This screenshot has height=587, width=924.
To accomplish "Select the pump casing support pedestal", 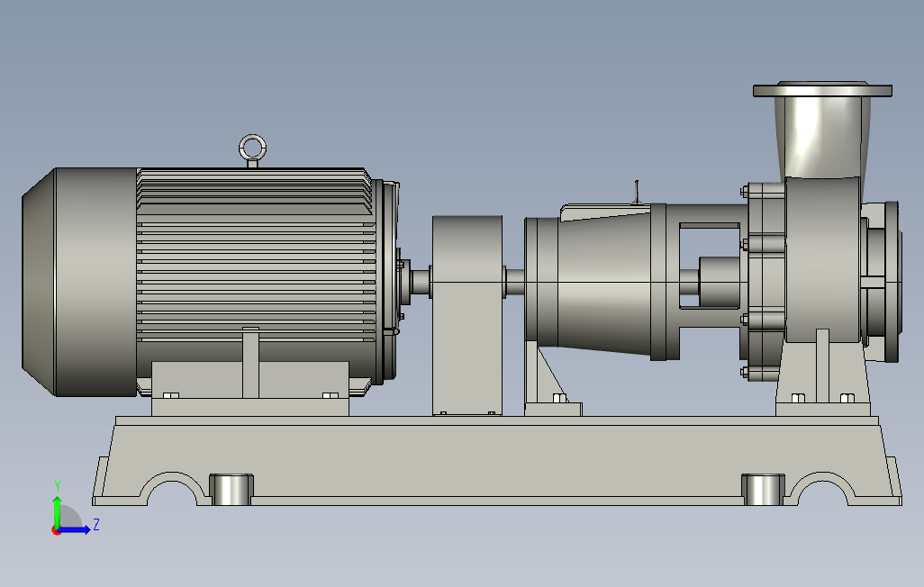I will [822, 374].
